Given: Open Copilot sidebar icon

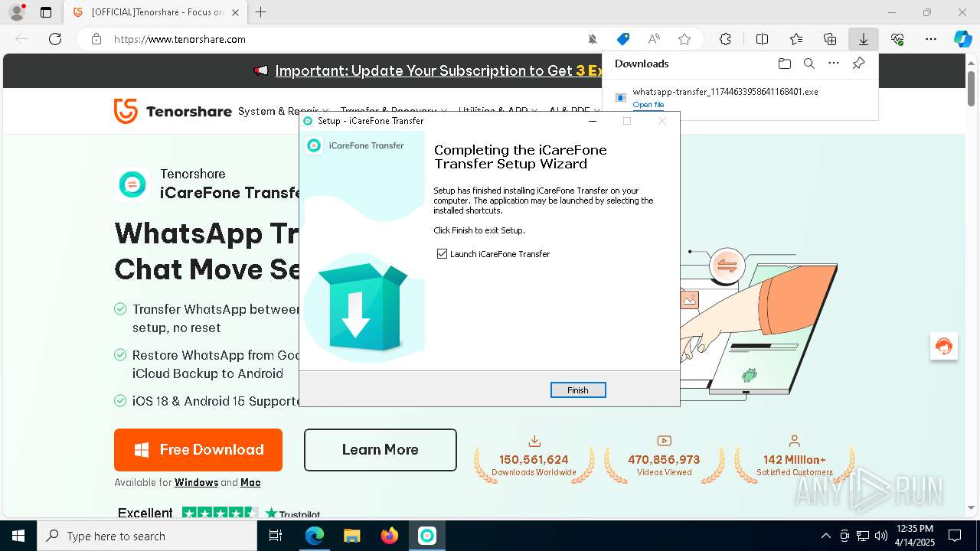Looking at the screenshot, I should click(962, 39).
